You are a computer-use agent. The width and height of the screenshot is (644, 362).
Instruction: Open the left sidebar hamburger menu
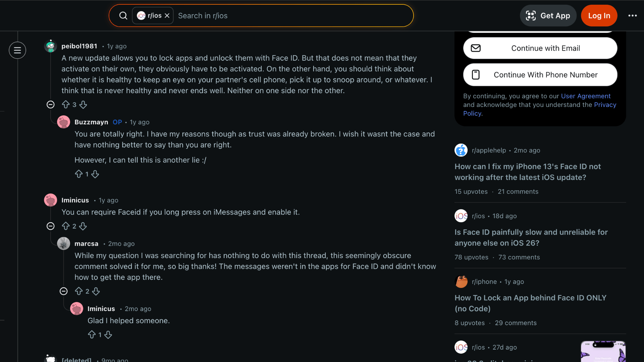coord(17,50)
